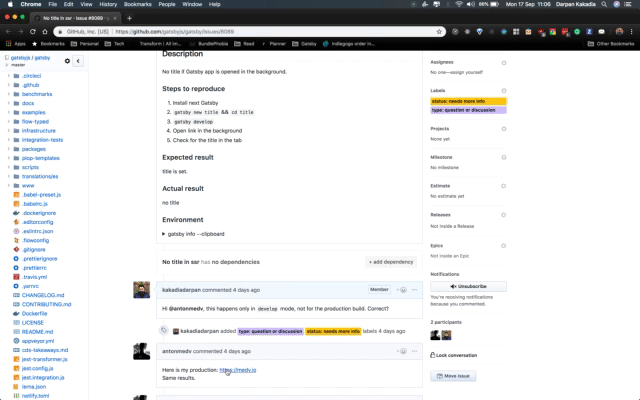Open the .gitignore file in tree
The height and width of the screenshot is (400, 640).
click(x=34, y=249)
